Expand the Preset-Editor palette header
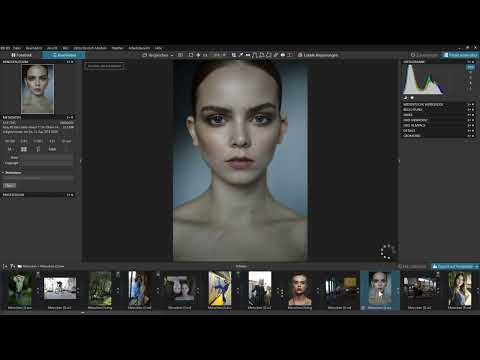Viewport: 480px width, 360px height. coord(38,195)
